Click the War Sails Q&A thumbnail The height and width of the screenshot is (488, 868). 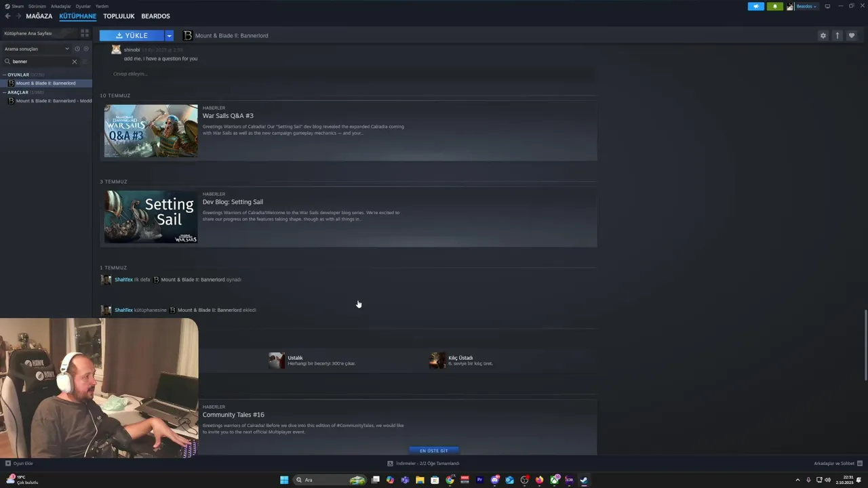point(151,131)
